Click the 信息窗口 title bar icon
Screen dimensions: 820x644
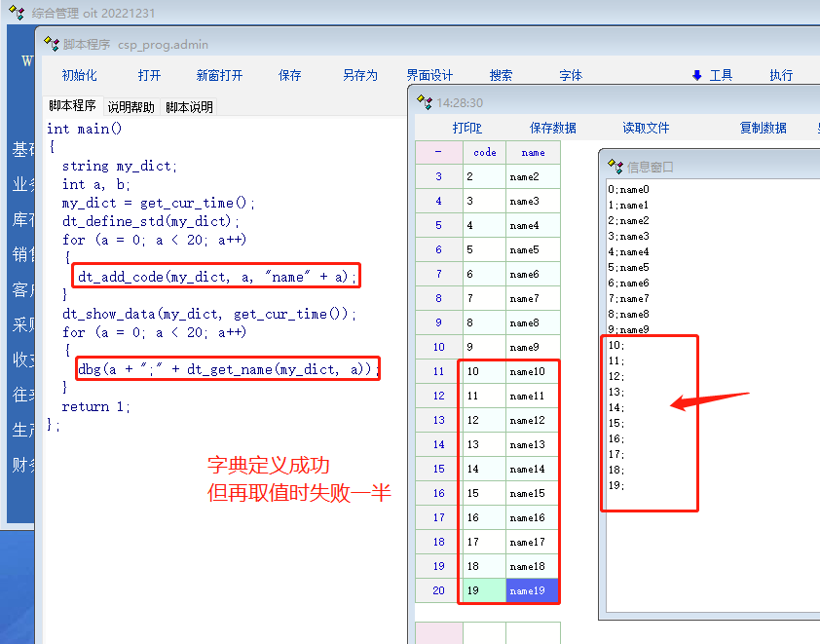[x=615, y=167]
